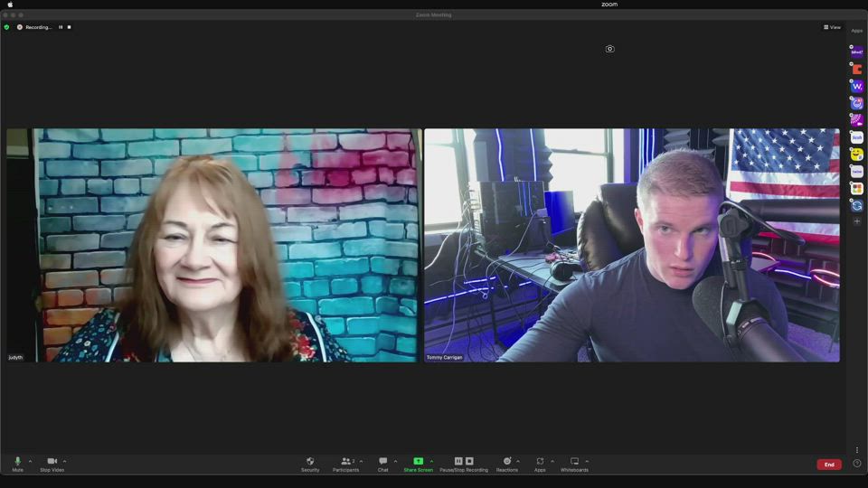Expand Share Screen options arrow
Image resolution: width=868 pixels, height=488 pixels.
tap(431, 461)
